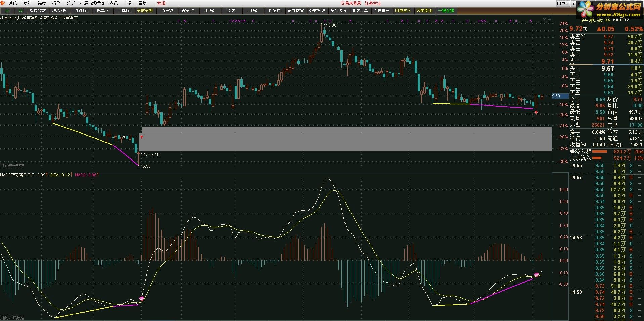The height and width of the screenshot is (321, 644).
Task: Open the 条件选股 stock screener
Action: [x=338, y=11]
